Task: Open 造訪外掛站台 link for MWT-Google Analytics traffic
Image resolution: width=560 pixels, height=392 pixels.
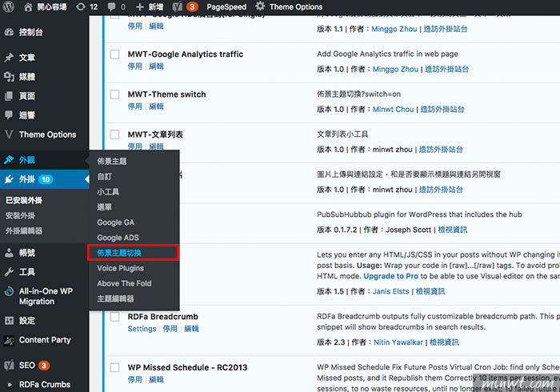Action: [x=446, y=70]
